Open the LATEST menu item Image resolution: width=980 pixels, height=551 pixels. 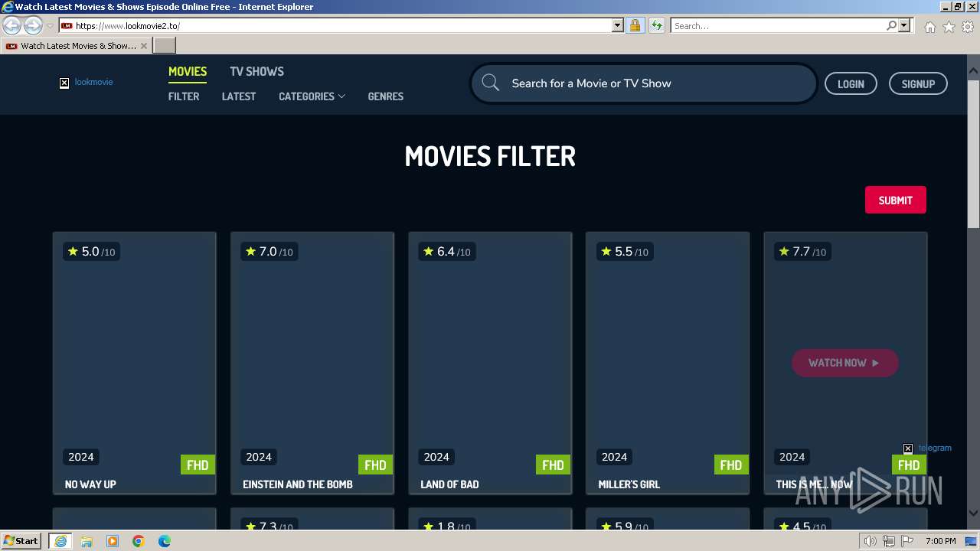click(x=239, y=96)
